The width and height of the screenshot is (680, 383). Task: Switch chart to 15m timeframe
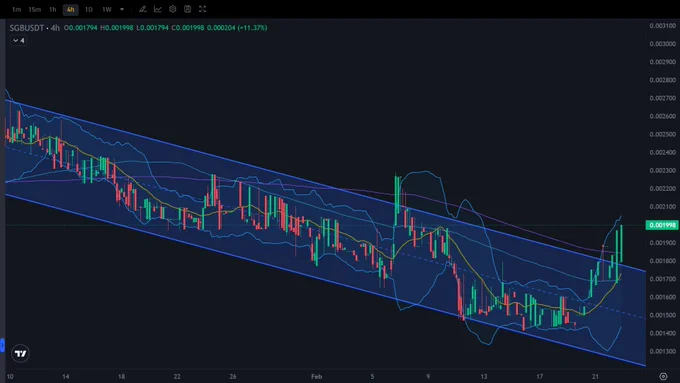click(34, 9)
